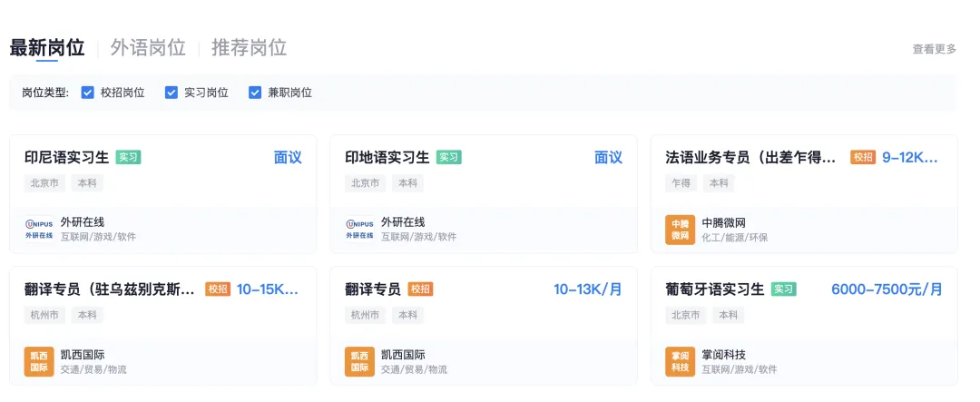Click 互联网/游戏/软件 under 掌阅科技
980x402 pixels.
point(740,369)
